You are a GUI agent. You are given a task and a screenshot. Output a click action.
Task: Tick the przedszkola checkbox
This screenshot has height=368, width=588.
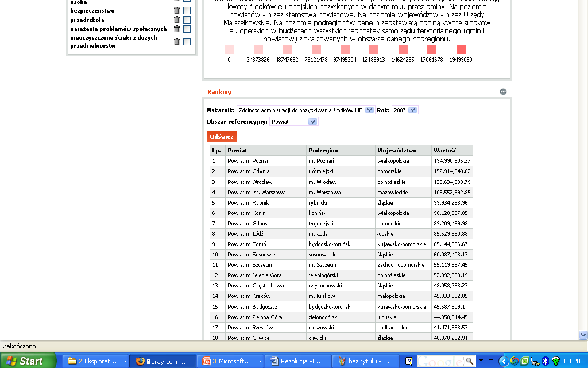(187, 20)
